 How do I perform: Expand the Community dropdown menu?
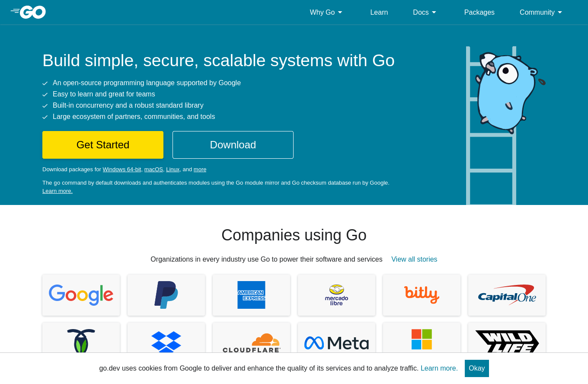tap(541, 12)
